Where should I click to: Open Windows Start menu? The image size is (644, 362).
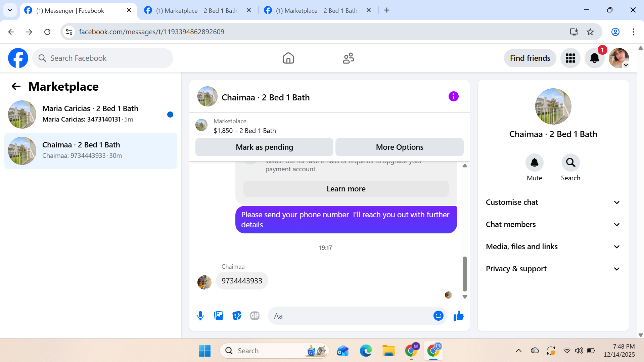pos(204,351)
